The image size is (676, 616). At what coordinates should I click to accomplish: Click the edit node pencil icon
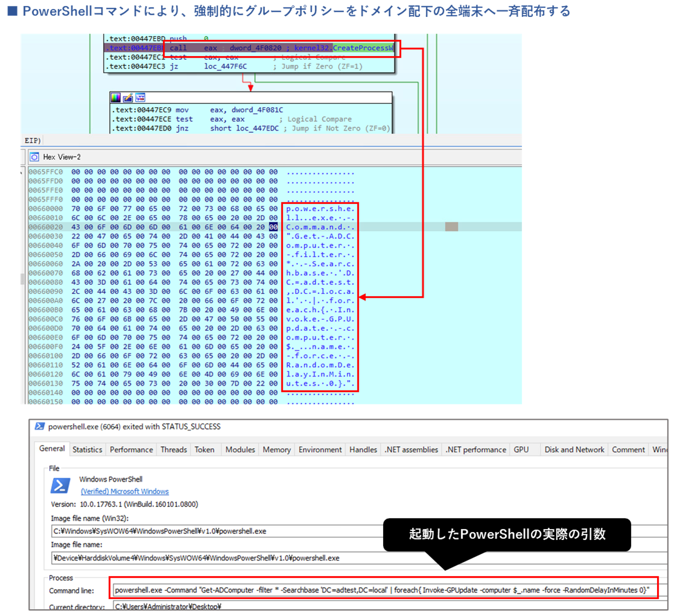coord(128,97)
